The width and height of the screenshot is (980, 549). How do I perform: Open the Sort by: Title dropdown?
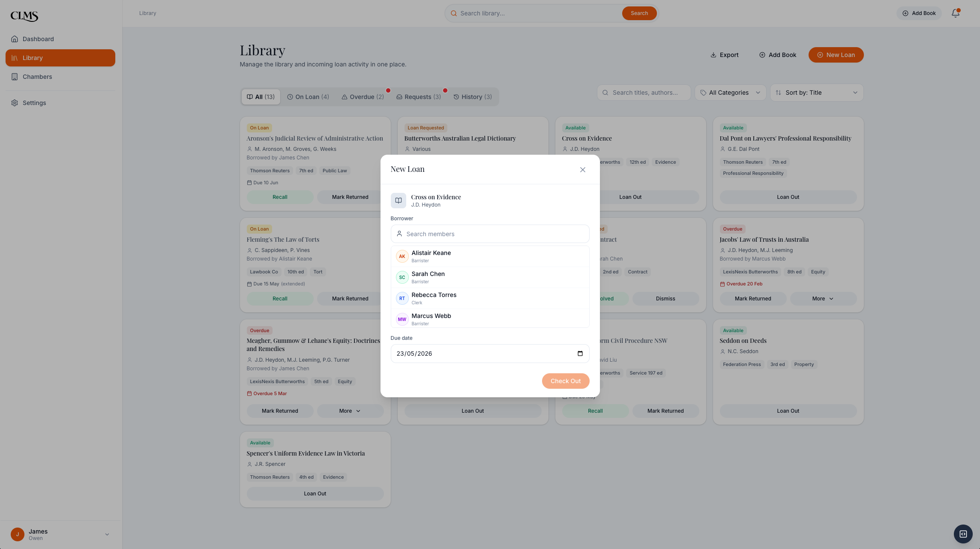pyautogui.click(x=816, y=93)
